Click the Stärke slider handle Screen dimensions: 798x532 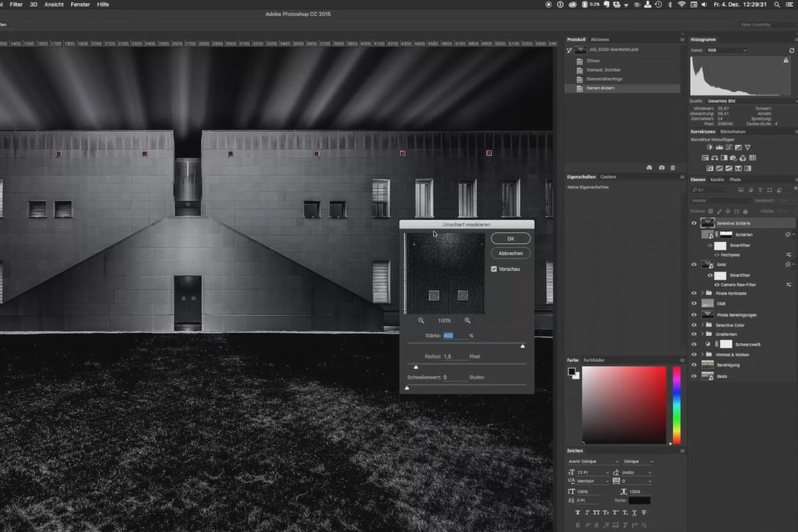pyautogui.click(x=522, y=346)
